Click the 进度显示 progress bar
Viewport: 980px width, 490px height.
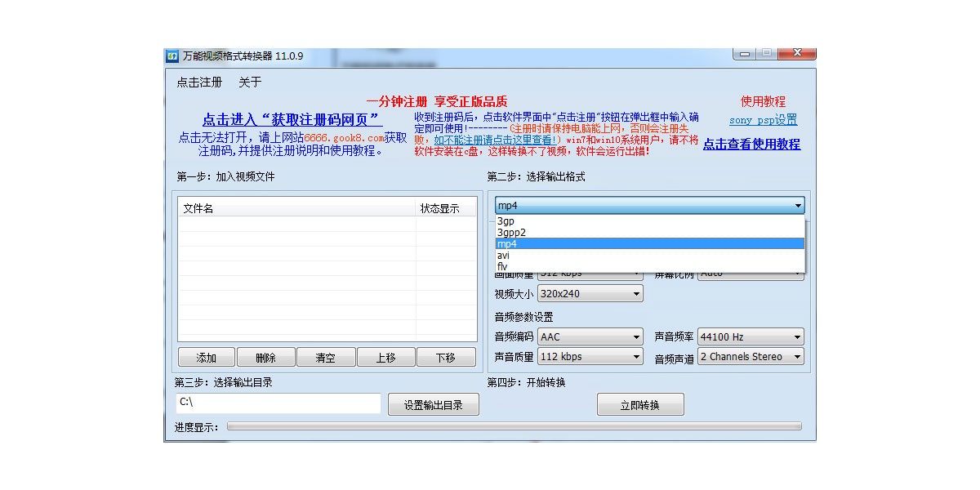(x=514, y=426)
